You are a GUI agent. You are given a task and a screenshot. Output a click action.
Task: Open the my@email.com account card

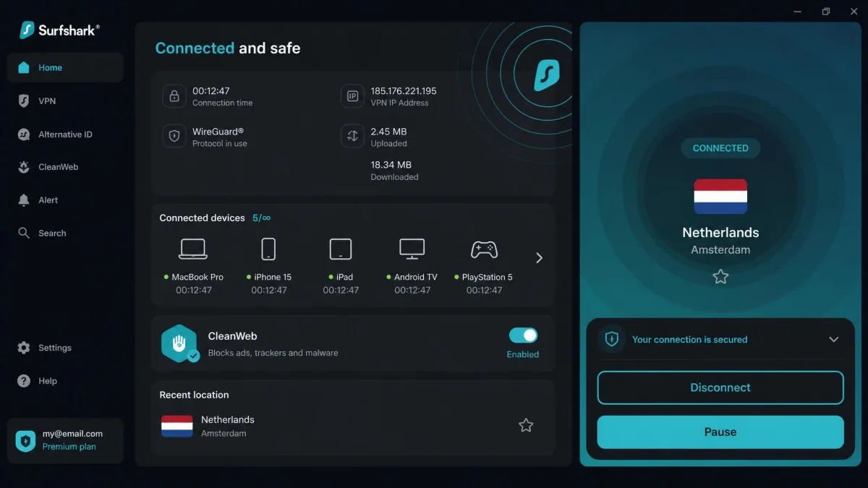click(65, 440)
